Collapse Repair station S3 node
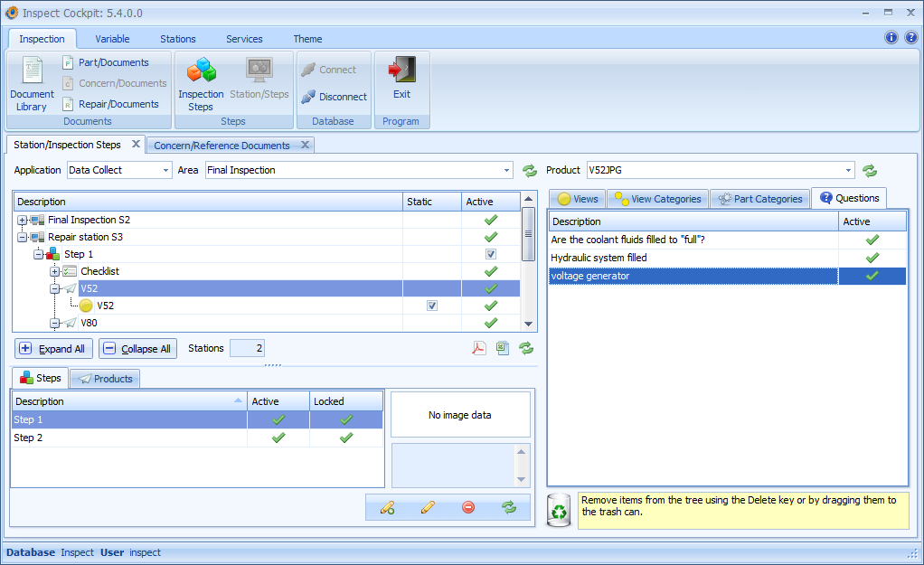Screen dimensions: 924x565 tap(22, 238)
